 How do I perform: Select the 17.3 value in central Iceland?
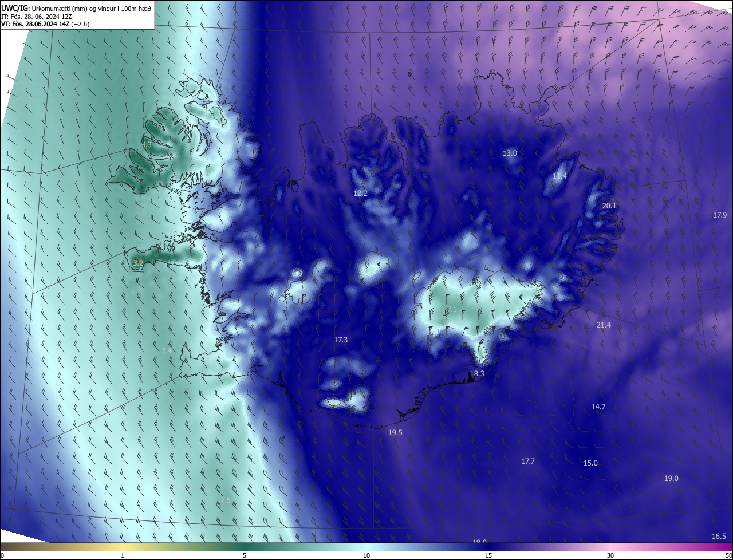341,340
